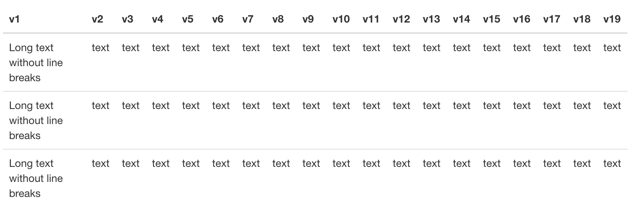Image resolution: width=644 pixels, height=221 pixels.
Task: Select the v16 column header
Action: [522, 19]
